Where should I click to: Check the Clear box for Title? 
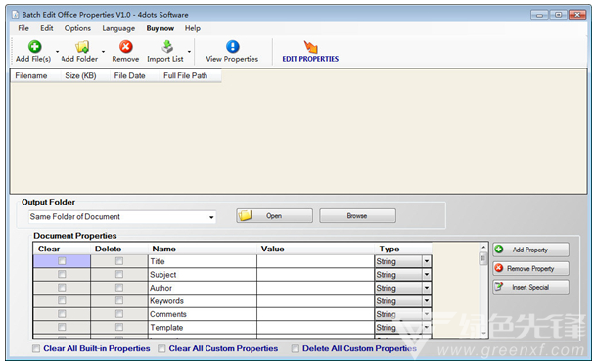(x=62, y=261)
